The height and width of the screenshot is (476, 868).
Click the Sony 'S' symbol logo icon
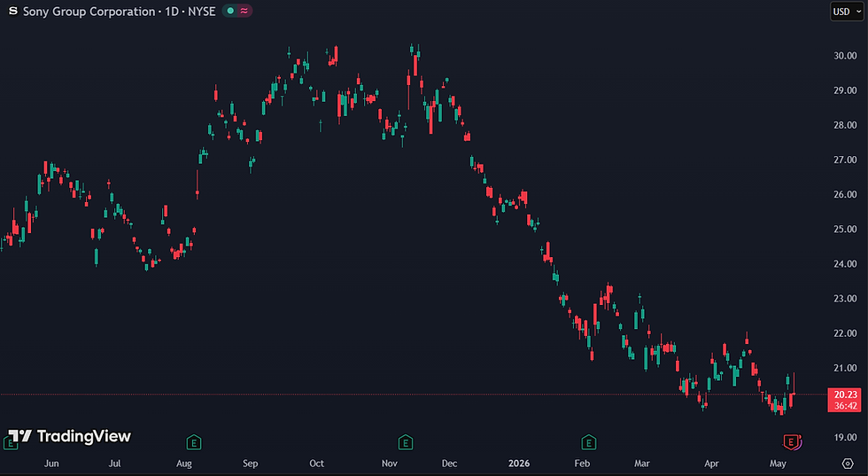click(12, 12)
